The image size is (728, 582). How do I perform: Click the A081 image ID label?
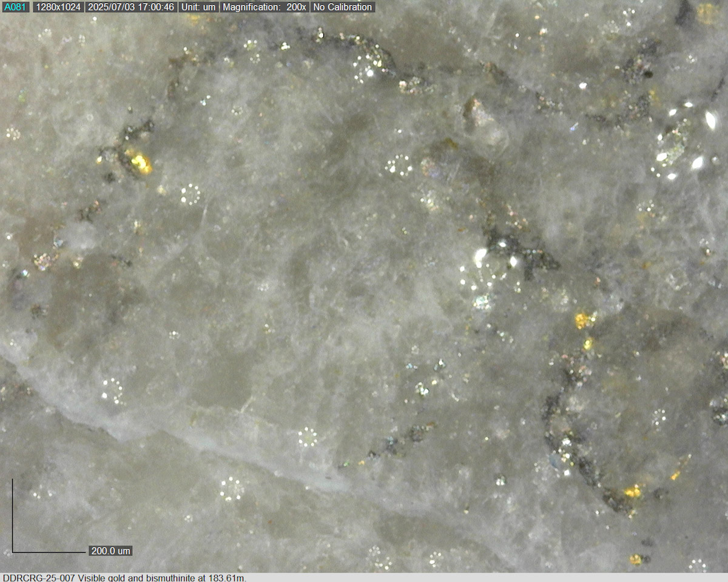click(15, 7)
